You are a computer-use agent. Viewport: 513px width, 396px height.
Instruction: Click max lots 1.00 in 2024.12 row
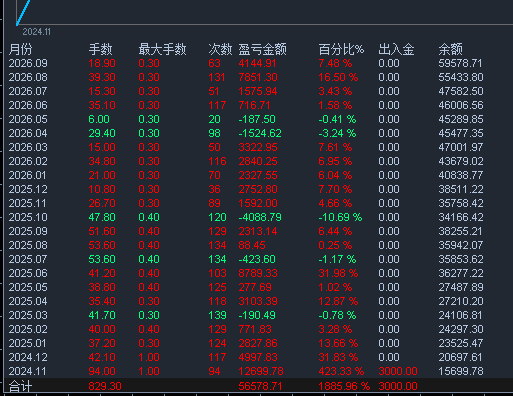[x=149, y=357]
